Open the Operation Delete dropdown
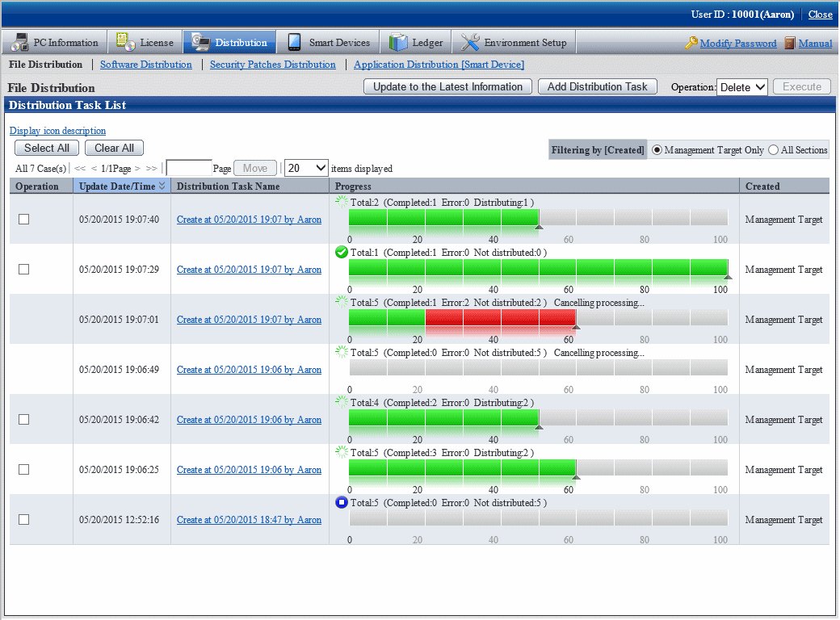The width and height of the screenshot is (840, 620). click(742, 87)
